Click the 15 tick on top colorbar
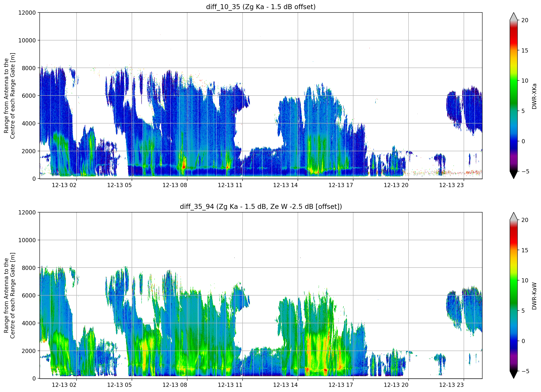The height and width of the screenshot is (392, 541). [x=525, y=51]
